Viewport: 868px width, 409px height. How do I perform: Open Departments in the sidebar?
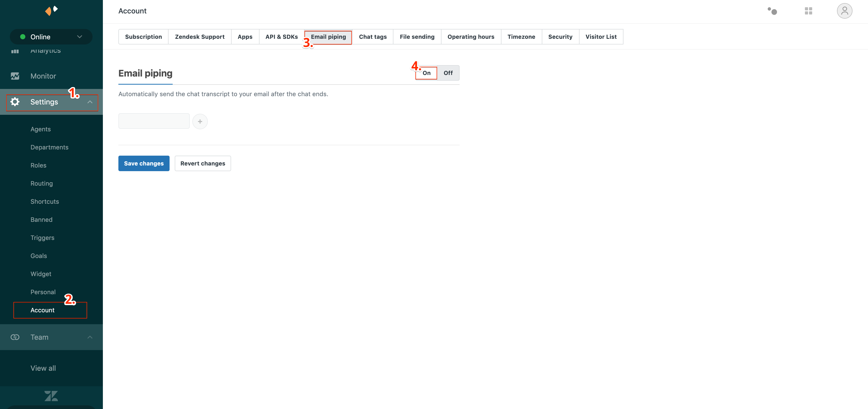pos(50,147)
